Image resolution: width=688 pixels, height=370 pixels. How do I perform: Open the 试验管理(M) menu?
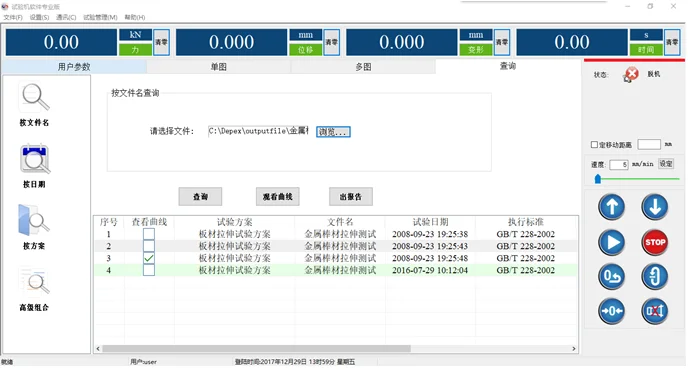[x=100, y=17]
